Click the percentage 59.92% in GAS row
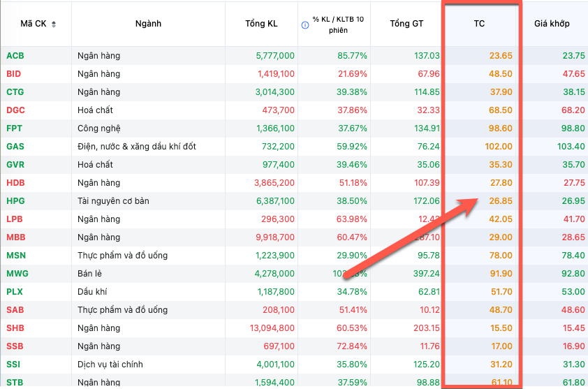Screen dimensions: 588x389 coord(351,146)
